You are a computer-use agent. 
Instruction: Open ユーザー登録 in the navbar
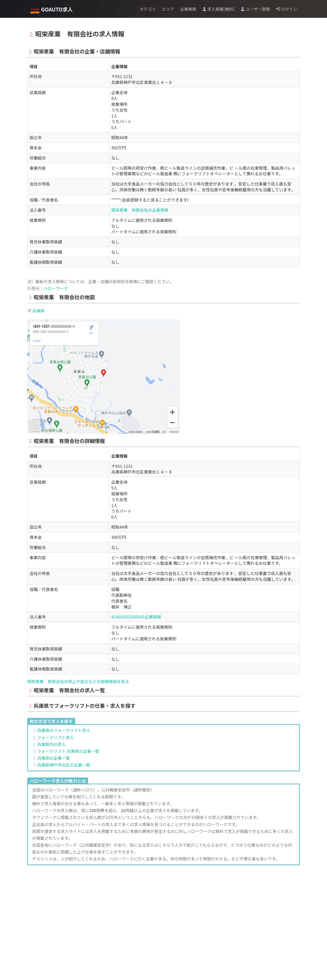coord(255,9)
